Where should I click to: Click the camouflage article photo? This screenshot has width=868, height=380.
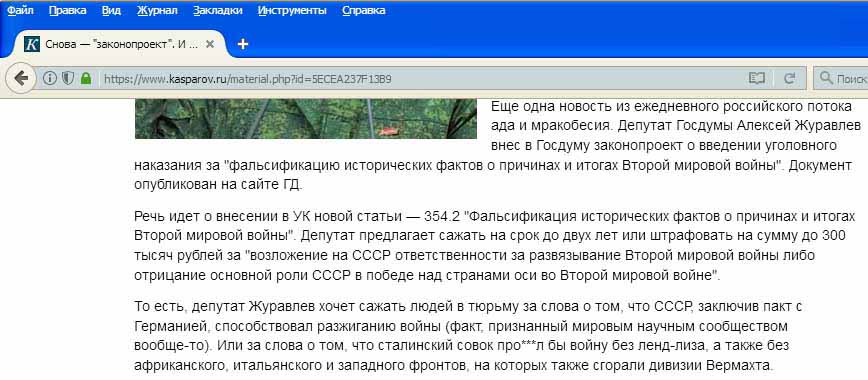tap(306, 119)
